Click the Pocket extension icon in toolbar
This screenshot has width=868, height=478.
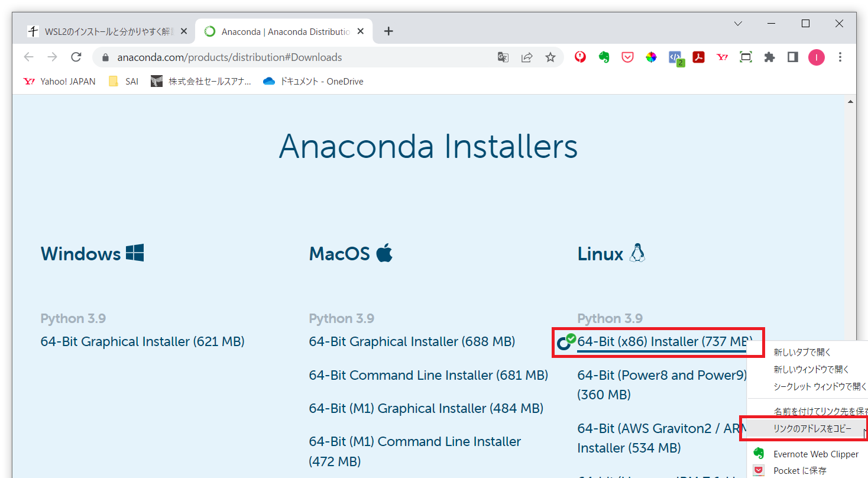pos(627,57)
